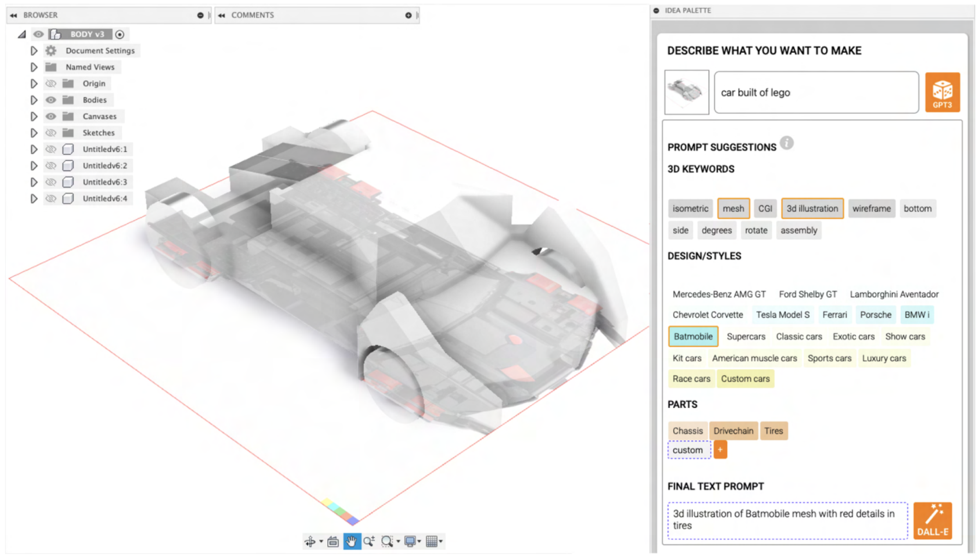The width and height of the screenshot is (980, 560).
Task: Select the Batmobile style chip
Action: point(693,336)
